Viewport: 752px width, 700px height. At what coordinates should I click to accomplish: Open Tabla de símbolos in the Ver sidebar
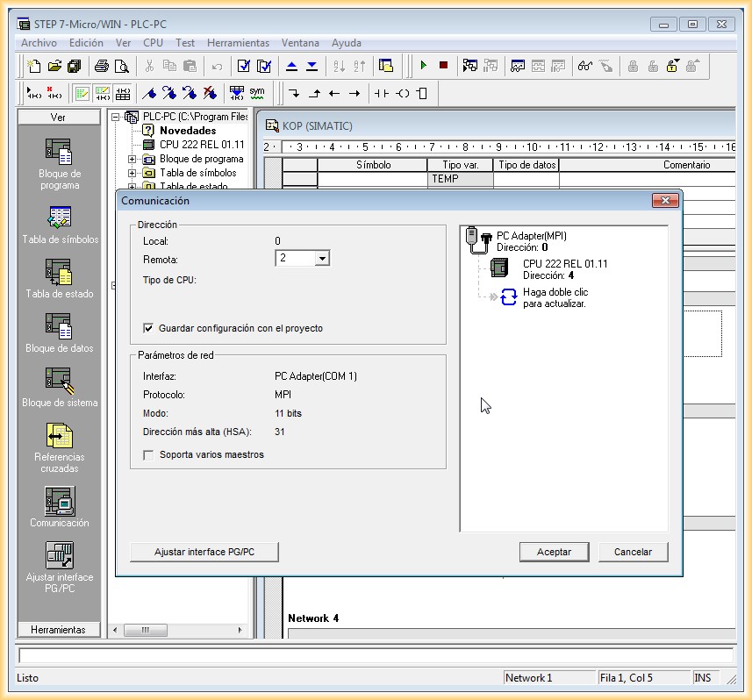click(x=59, y=218)
